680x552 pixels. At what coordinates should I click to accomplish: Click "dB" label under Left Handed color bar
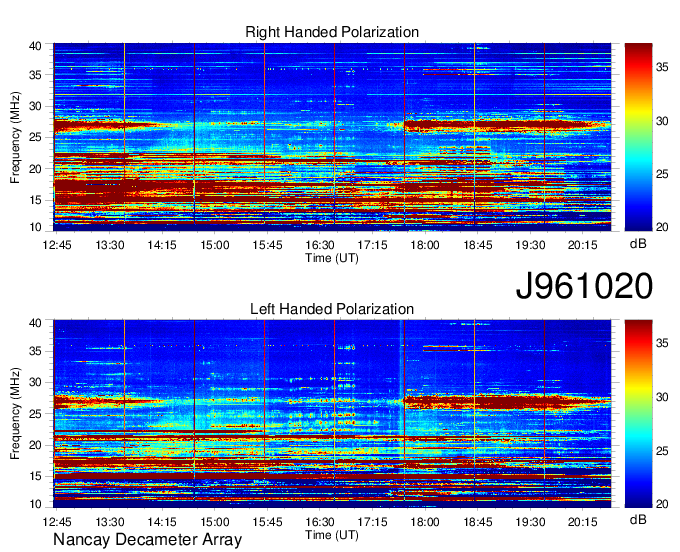(x=638, y=519)
